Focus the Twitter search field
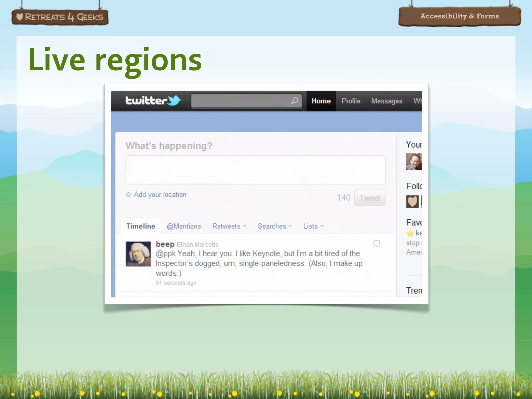 [246, 101]
